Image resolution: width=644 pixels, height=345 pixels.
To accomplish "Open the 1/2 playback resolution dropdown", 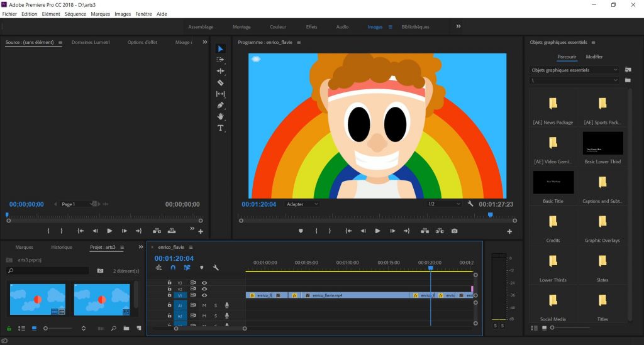I will (444, 204).
